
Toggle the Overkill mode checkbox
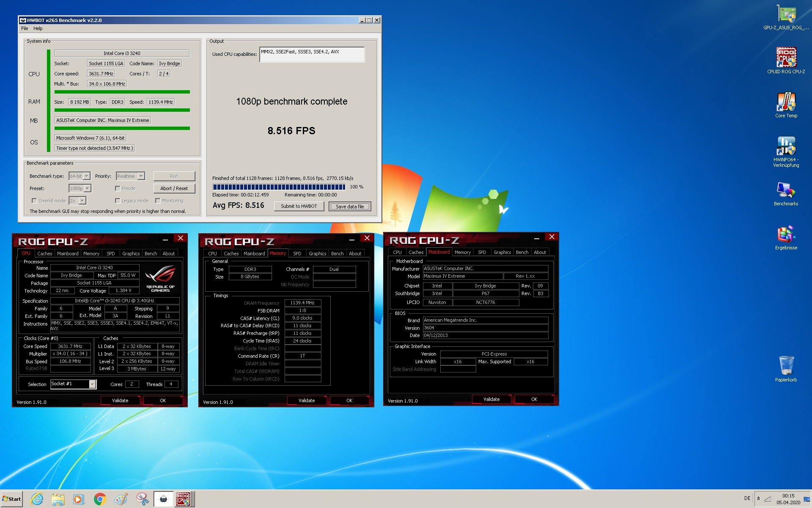34,201
